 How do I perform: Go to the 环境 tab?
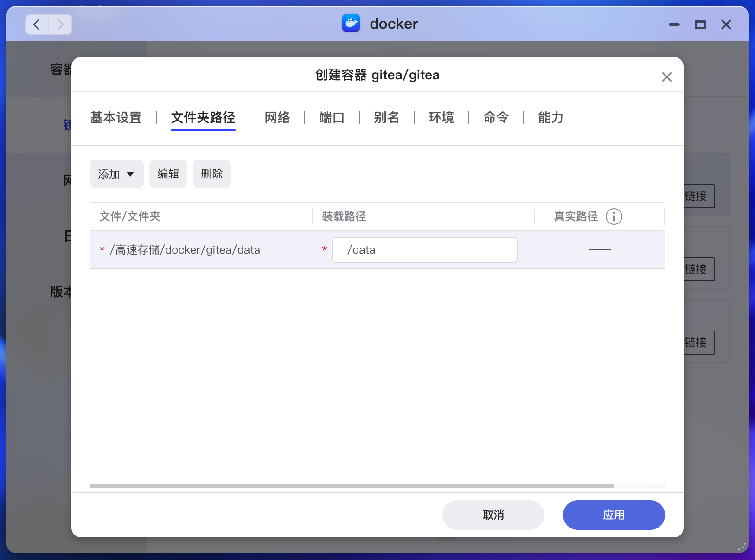(441, 118)
